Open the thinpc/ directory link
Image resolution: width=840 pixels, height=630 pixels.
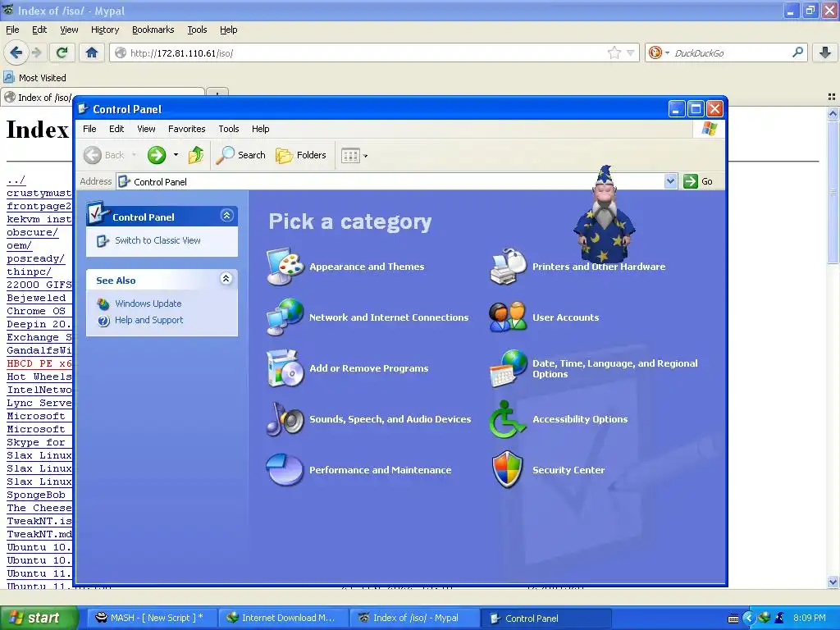point(29,272)
